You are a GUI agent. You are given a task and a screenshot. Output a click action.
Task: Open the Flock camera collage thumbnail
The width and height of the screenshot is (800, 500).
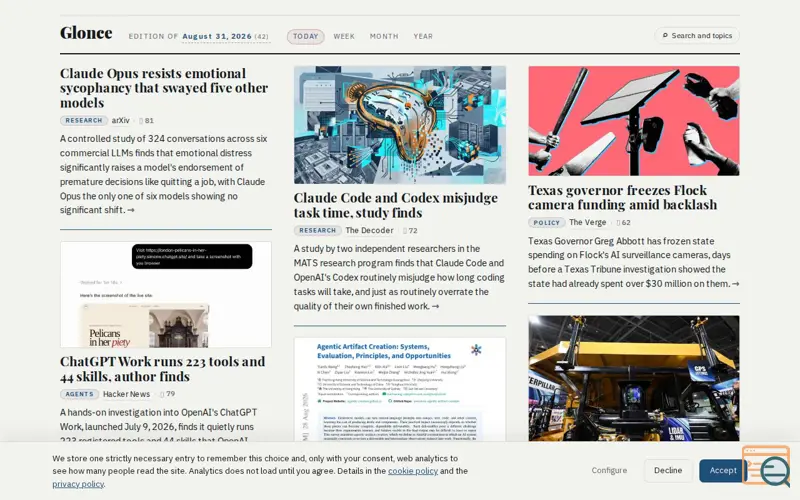(x=634, y=121)
